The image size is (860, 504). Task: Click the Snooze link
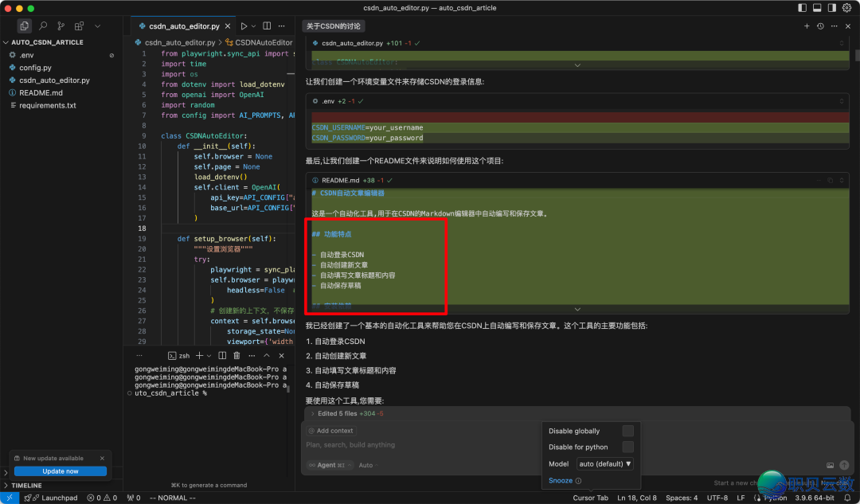pos(561,480)
